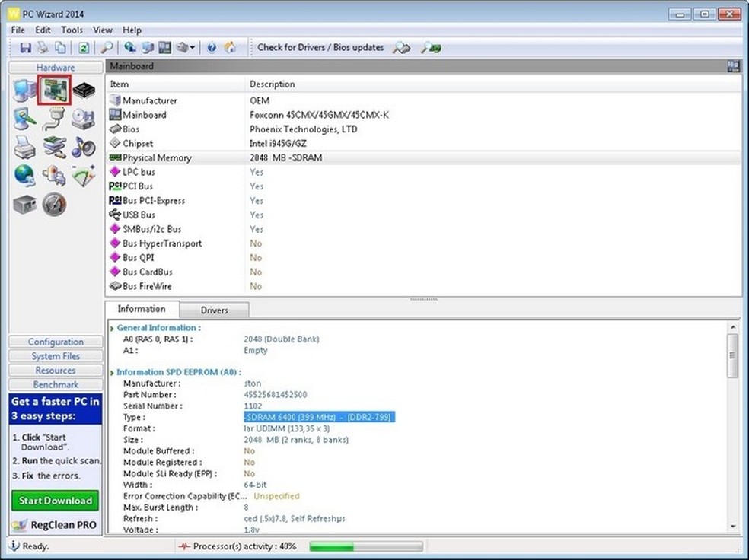Click the Drives disc icon
Viewport: 749px width, 560px height.
tap(84, 119)
